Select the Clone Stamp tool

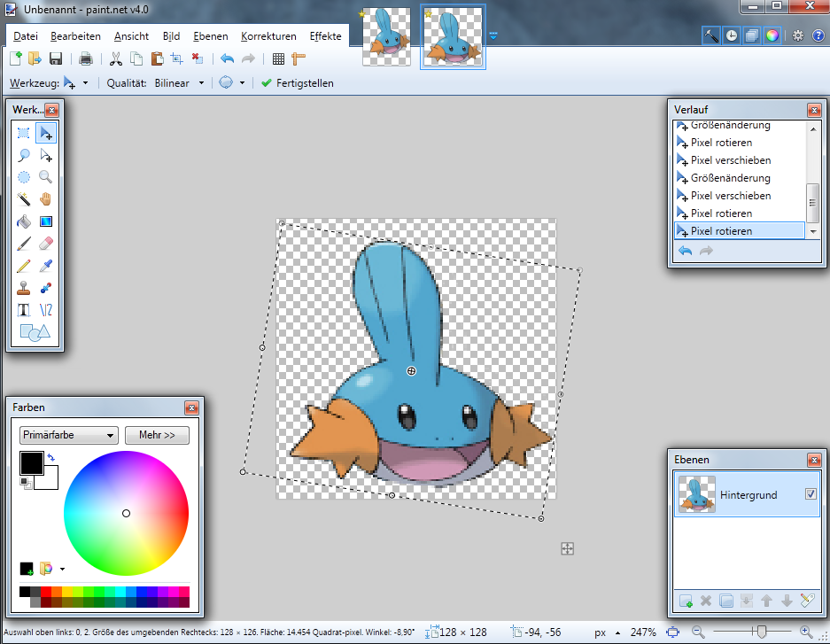pos(23,288)
